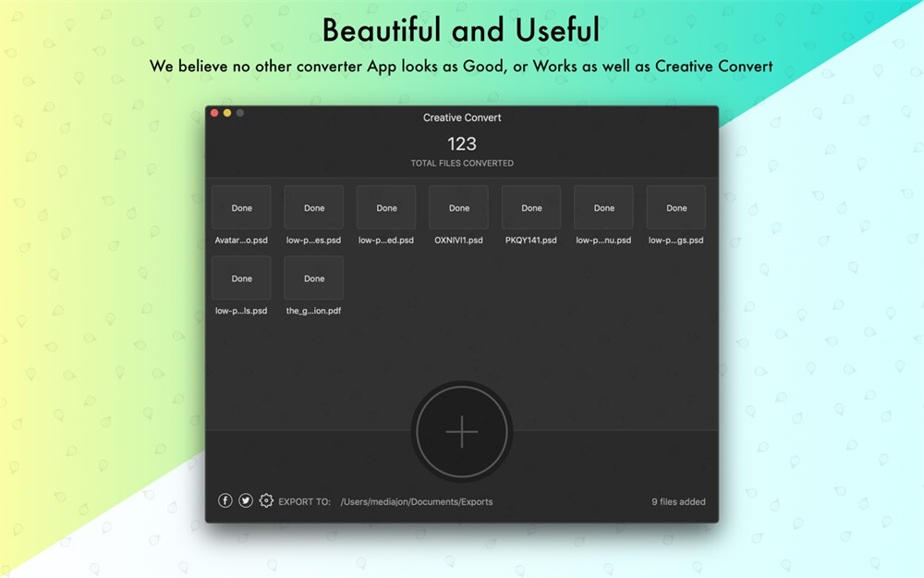Select the Avatar...o.psd Done thumbnail
Screen dimensions: 924x578
(241, 207)
